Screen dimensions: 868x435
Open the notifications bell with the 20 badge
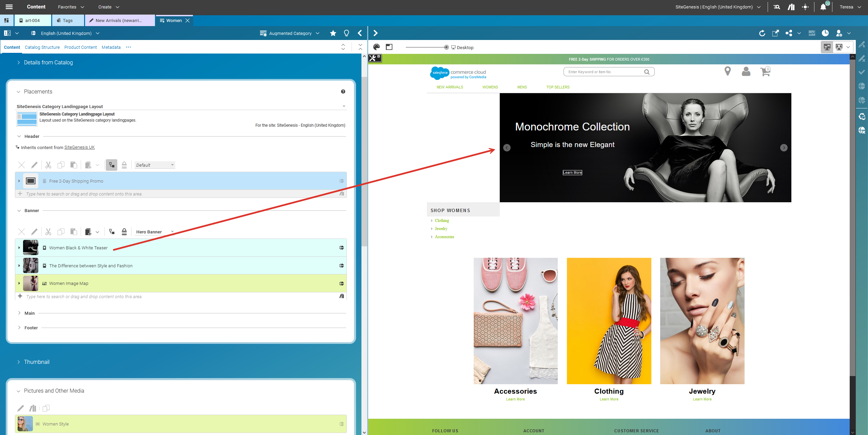tap(823, 7)
